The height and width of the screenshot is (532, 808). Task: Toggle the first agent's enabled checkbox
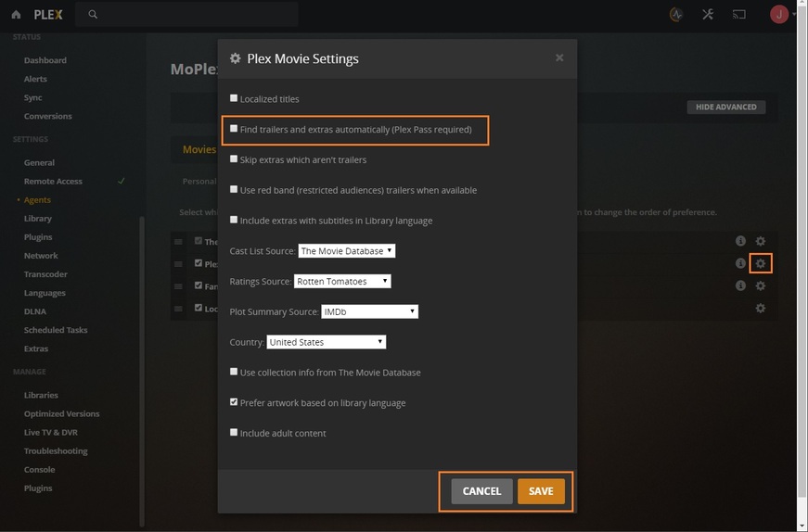tap(199, 240)
